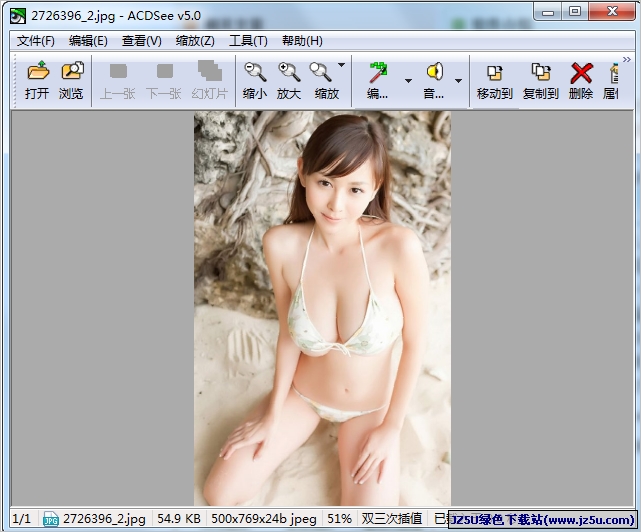Show more toolbar buttons chevron

pos(627,60)
